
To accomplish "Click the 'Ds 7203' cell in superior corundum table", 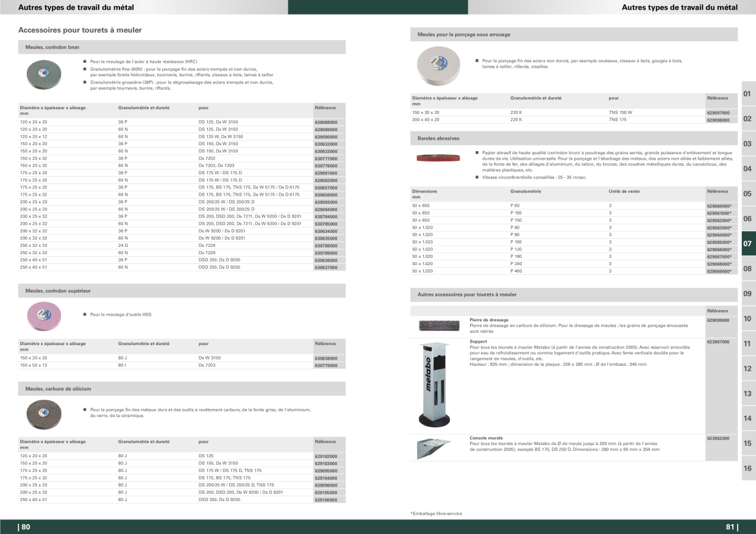I will tap(207, 366).
